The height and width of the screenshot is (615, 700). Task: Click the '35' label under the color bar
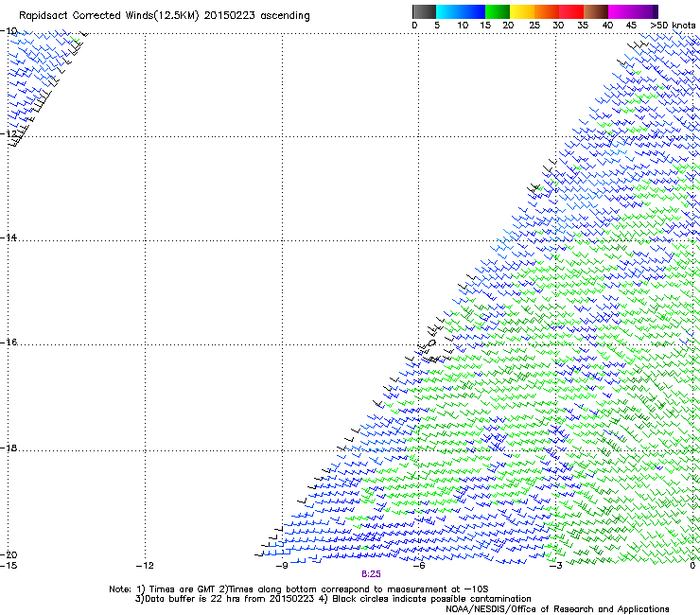click(x=583, y=26)
